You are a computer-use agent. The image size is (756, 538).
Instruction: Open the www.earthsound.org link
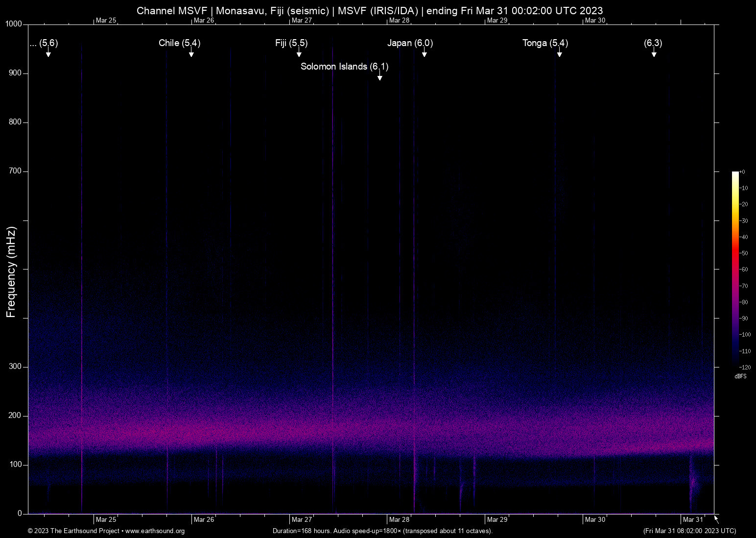pos(155,531)
